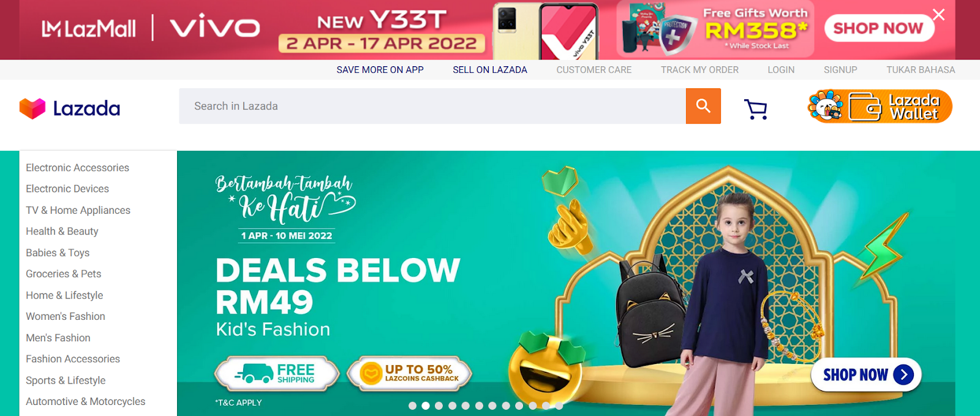Open the shopping cart icon
The image size is (980, 416).
[x=756, y=109]
